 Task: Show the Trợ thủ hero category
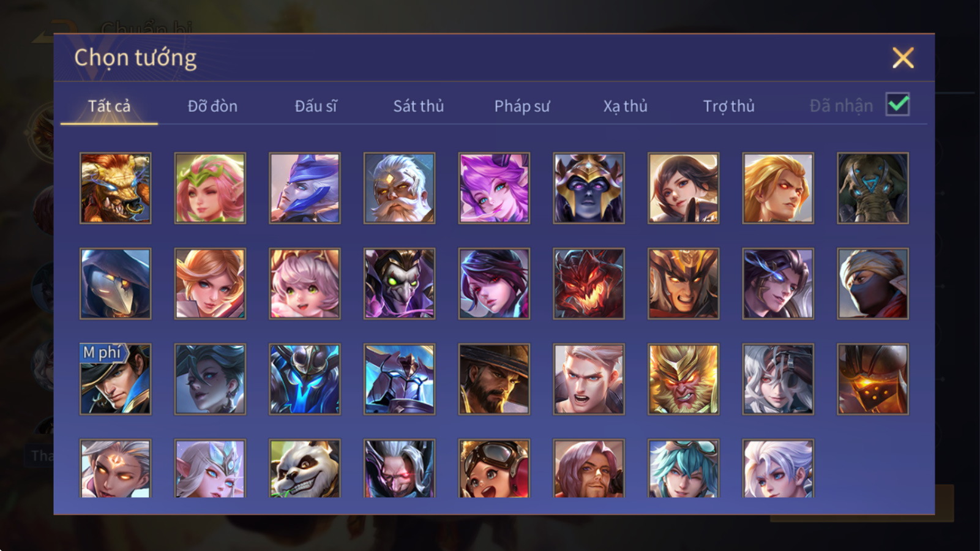tap(728, 106)
